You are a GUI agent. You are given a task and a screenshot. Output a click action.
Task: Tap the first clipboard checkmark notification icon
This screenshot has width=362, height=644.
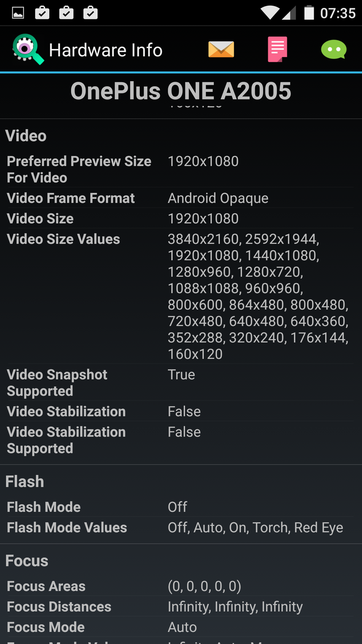(42, 13)
